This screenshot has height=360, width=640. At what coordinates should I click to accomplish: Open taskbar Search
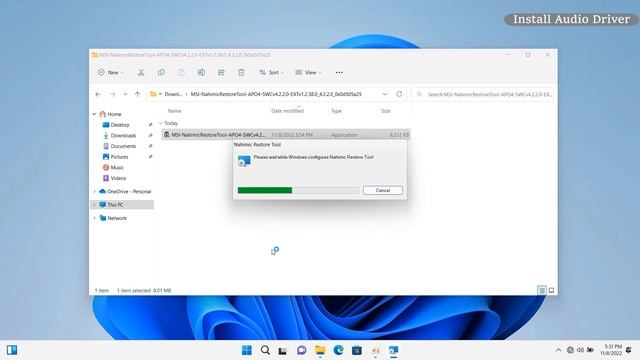tap(265, 350)
